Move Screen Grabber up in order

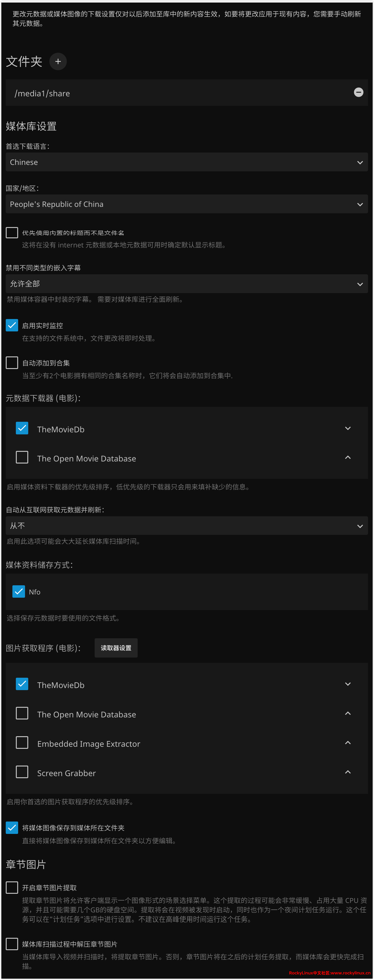point(347,772)
